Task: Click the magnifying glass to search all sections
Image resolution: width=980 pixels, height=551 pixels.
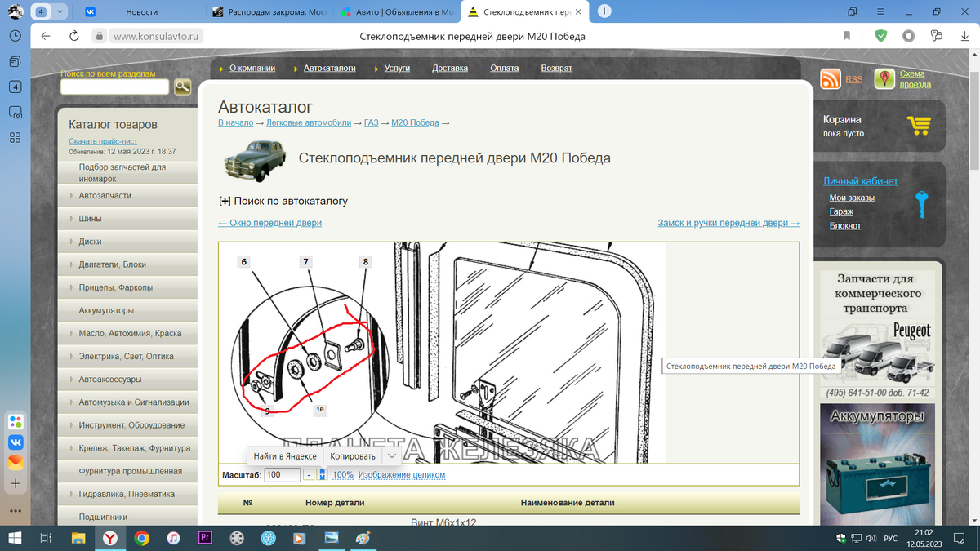Action: [182, 86]
